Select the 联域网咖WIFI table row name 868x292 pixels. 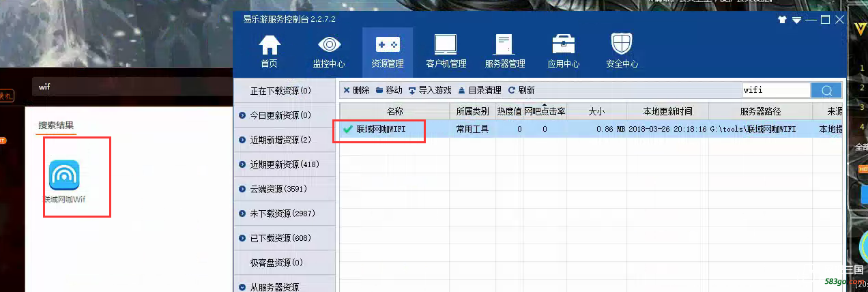pos(381,128)
